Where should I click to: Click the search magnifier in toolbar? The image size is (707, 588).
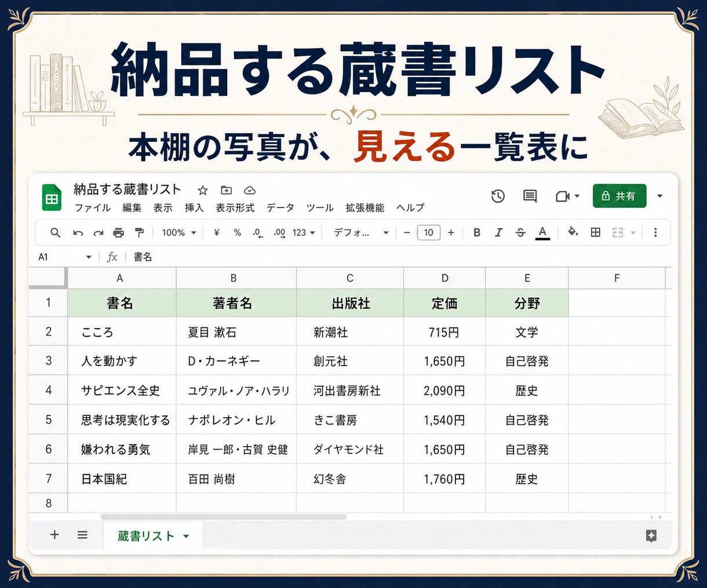(56, 232)
